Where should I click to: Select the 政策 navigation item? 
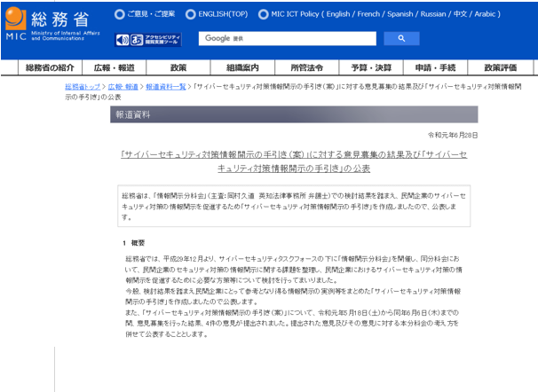tap(178, 67)
